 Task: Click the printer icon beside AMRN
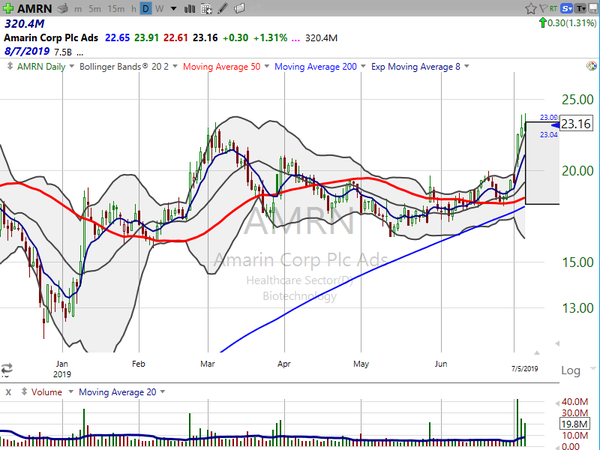tap(63, 8)
